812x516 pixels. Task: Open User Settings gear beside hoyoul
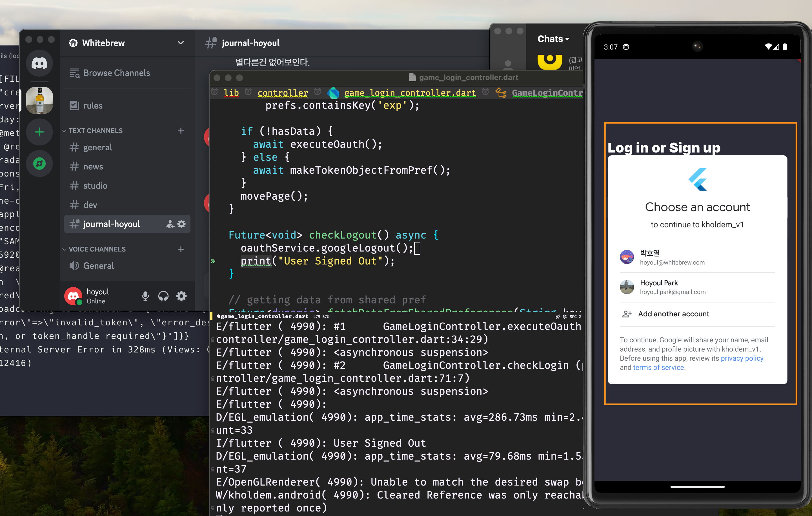coord(181,296)
